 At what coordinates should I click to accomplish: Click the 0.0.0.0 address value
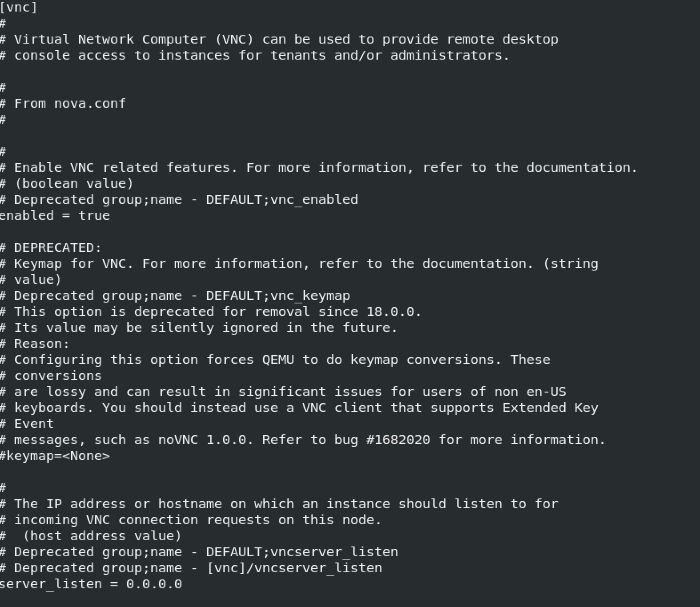coord(154,584)
